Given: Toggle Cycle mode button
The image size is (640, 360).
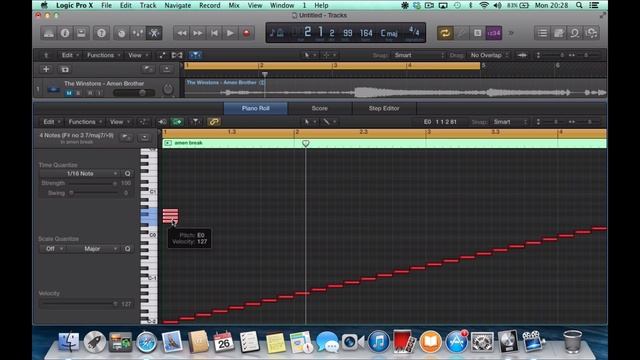Looking at the screenshot, I should (x=445, y=33).
